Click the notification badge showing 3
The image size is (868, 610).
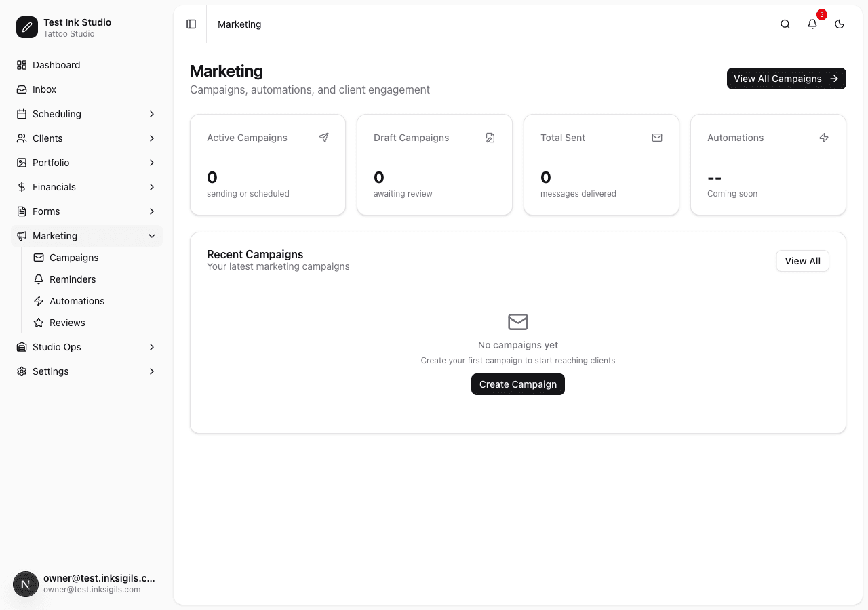(822, 14)
